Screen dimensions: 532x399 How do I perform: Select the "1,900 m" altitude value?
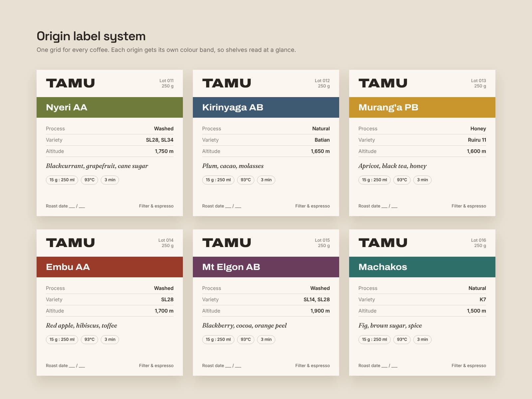pyautogui.click(x=320, y=311)
